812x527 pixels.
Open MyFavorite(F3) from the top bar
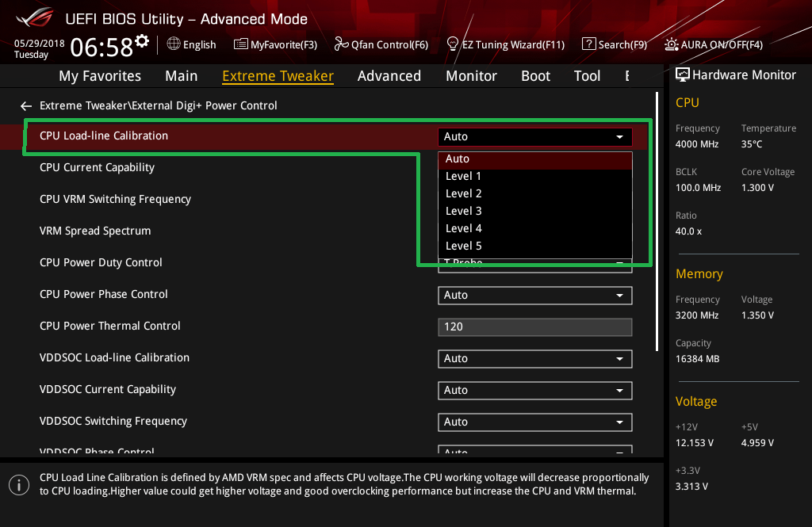(275, 44)
